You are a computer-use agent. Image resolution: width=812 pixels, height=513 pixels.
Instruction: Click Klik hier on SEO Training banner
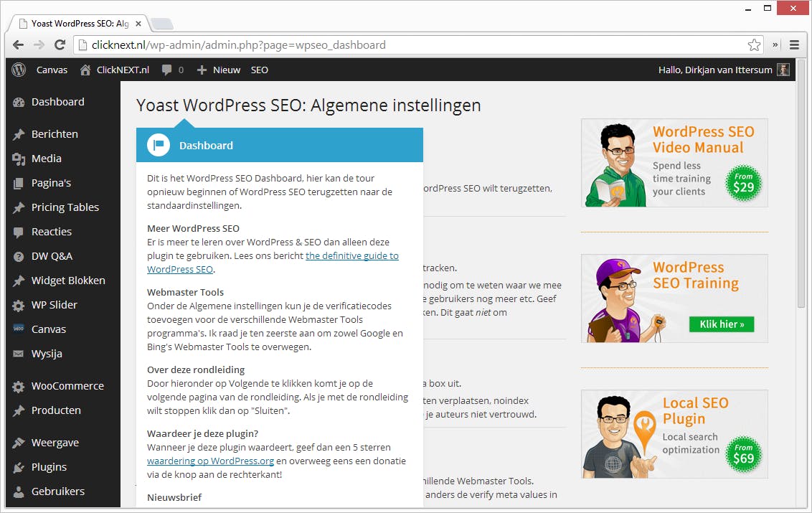[x=722, y=324]
